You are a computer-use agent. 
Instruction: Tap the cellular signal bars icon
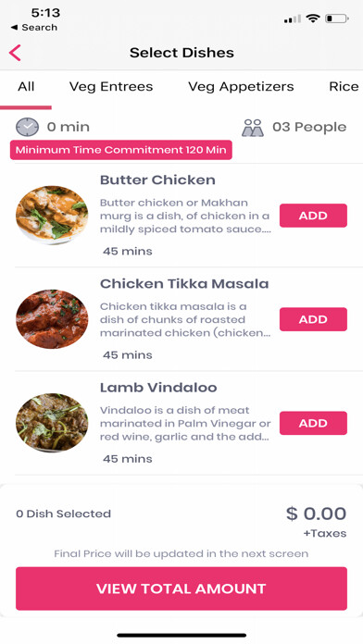click(293, 19)
